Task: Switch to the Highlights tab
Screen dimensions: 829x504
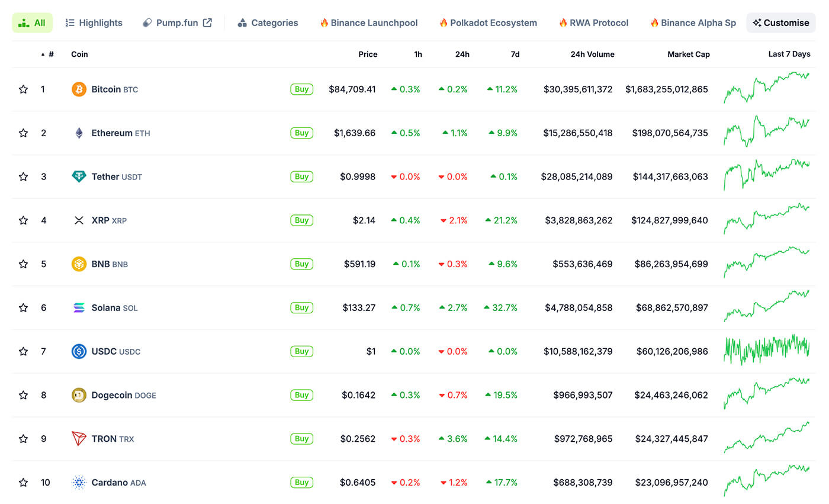Action: tap(94, 23)
